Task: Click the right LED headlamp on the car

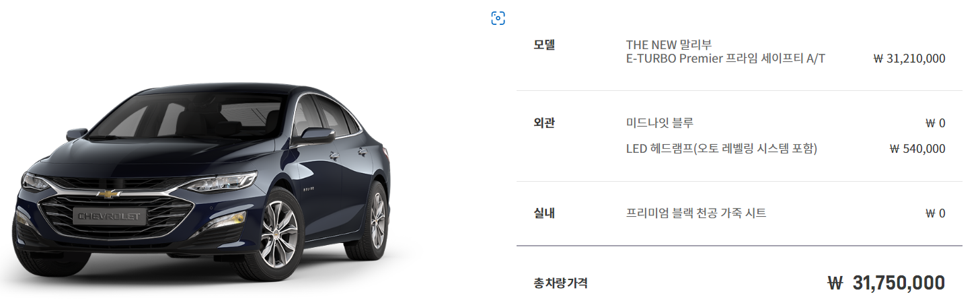Action: tap(221, 182)
